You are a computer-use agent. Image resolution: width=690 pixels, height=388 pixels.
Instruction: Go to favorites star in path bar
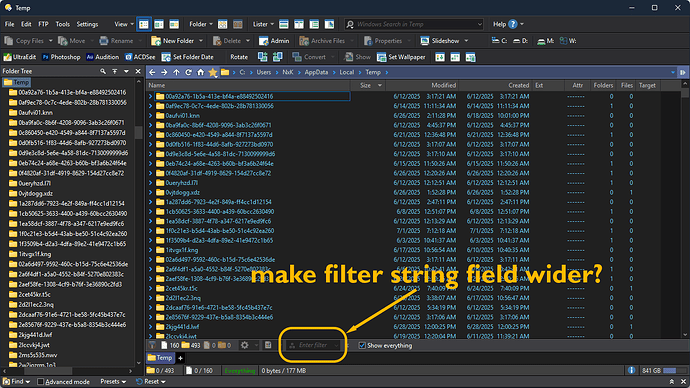(x=213, y=72)
